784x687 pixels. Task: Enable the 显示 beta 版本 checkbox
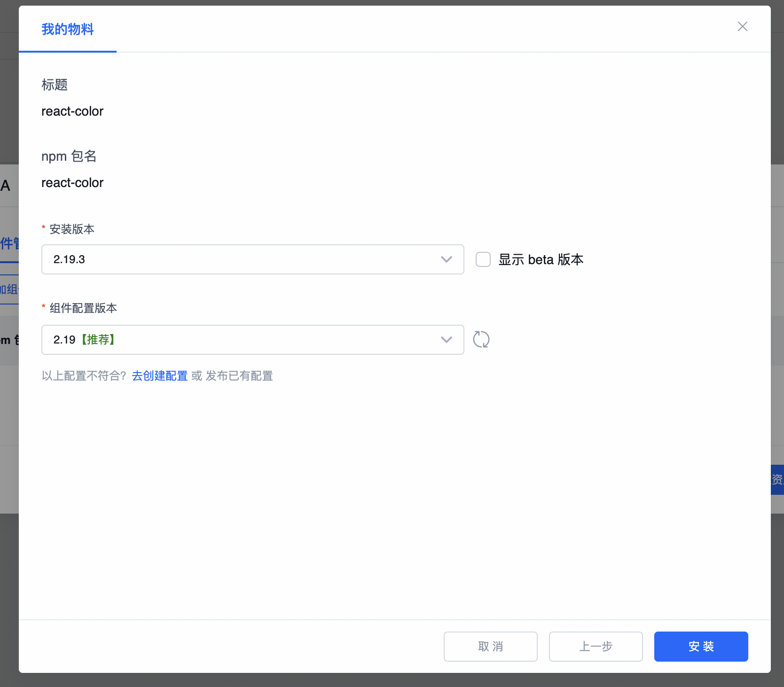483,259
